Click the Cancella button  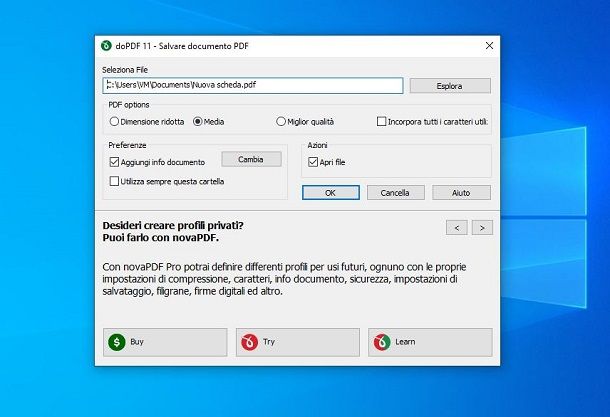pyautogui.click(x=396, y=193)
